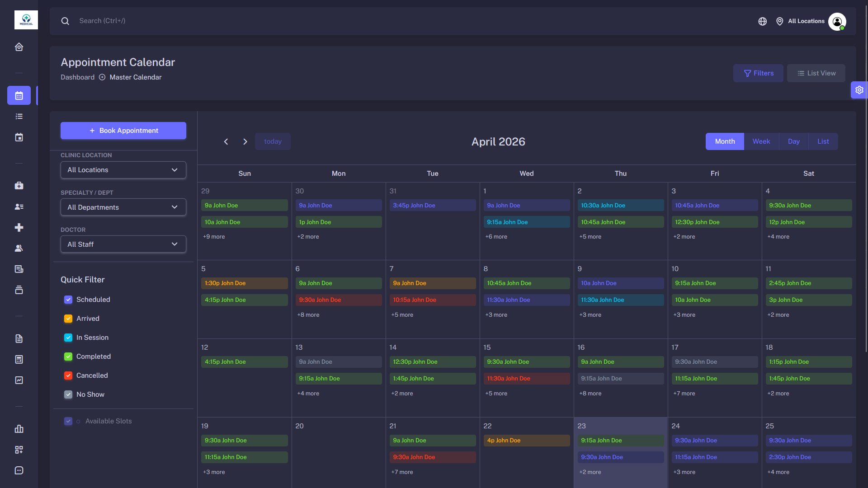868x488 pixels.
Task: Open the 4p John Doe event on 22
Action: coord(527,441)
